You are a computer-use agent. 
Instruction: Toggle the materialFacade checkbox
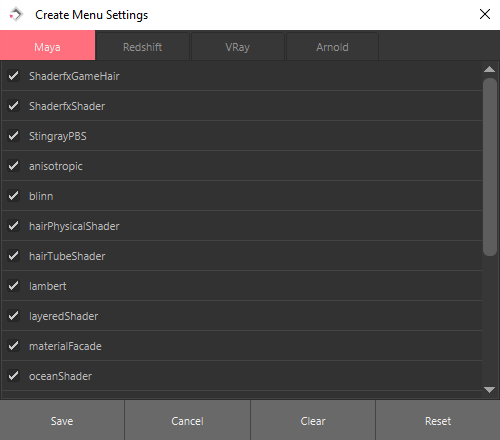(x=14, y=346)
